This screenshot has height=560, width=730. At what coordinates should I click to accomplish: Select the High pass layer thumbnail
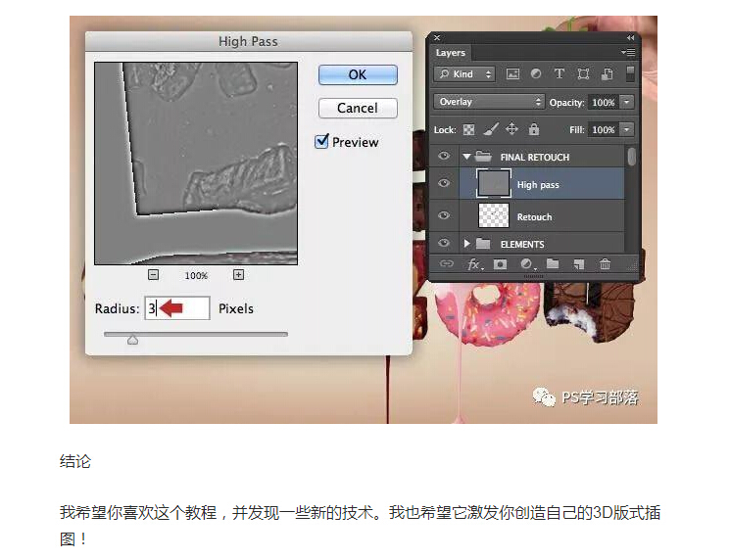tap(494, 183)
